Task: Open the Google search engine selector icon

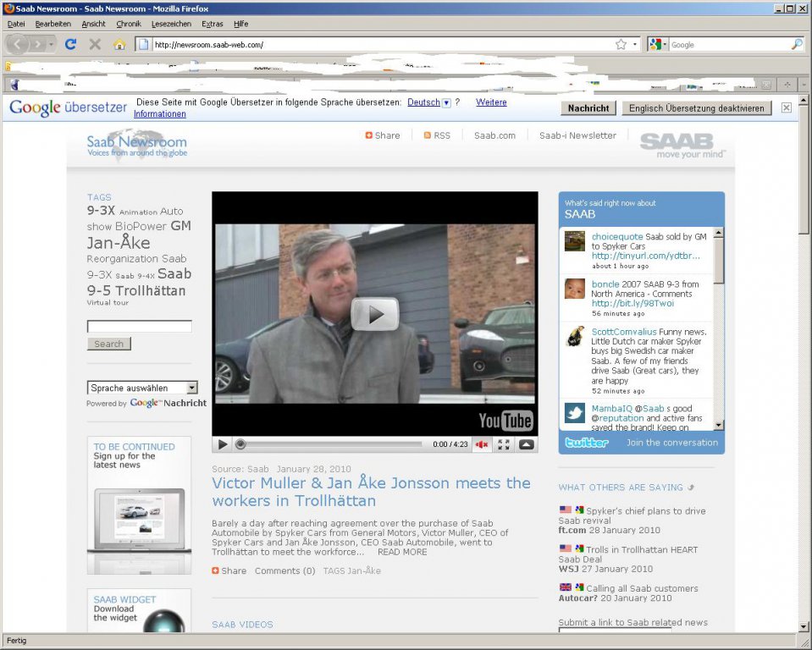Action: pyautogui.click(x=658, y=45)
